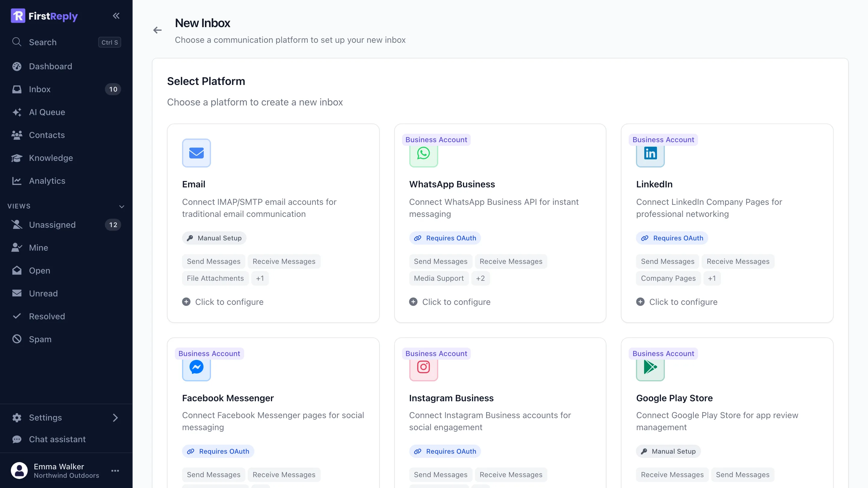Click the FirstReply logo icon

click(x=18, y=16)
